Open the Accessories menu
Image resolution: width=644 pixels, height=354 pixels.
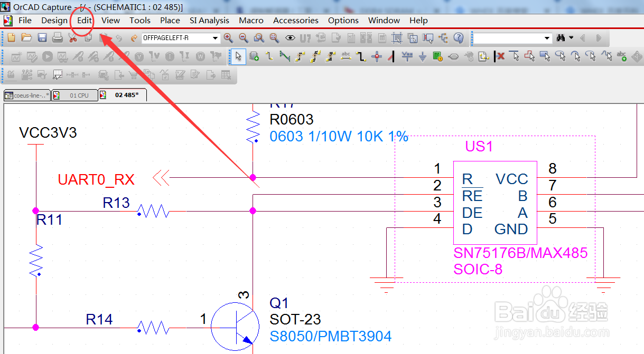pos(296,20)
